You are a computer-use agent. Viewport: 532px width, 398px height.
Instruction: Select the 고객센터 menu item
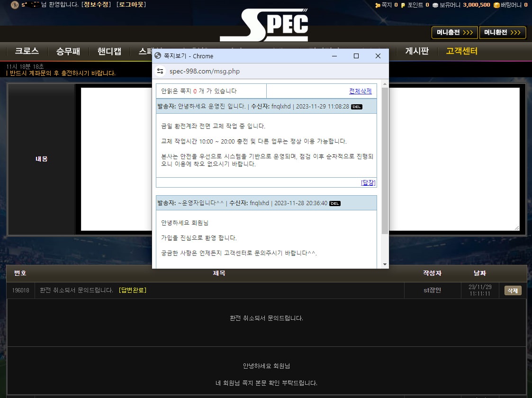coord(462,52)
